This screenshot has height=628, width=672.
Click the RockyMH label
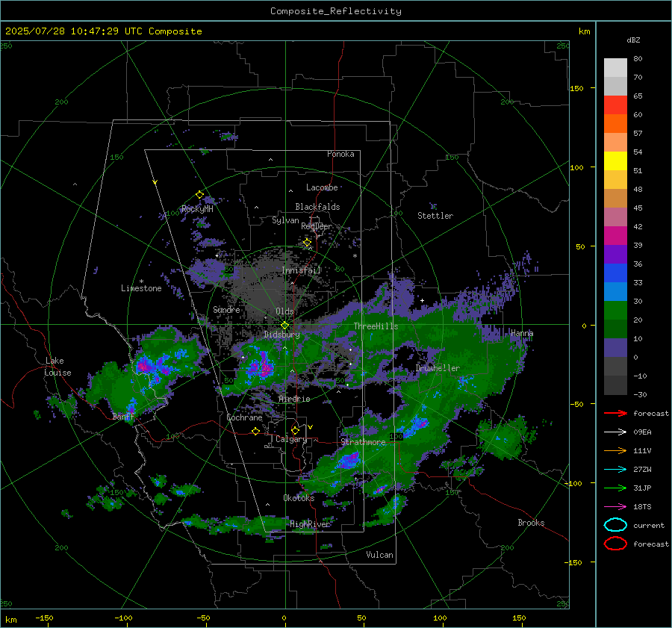(197, 209)
